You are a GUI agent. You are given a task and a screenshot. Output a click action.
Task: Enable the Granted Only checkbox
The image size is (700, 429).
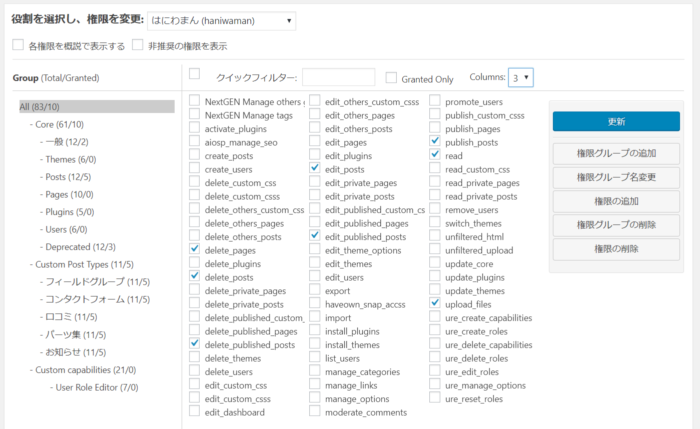[392, 77]
